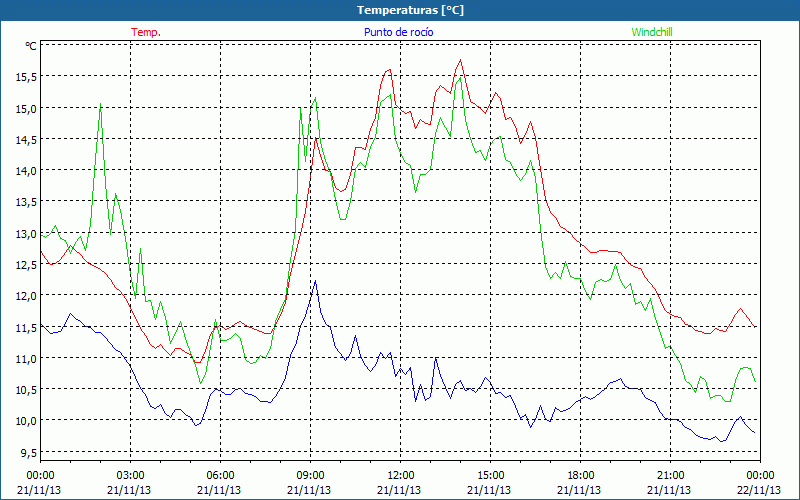Screen dimensions: 800x500
Task: Click the 14,5 y-axis value
Action: 26,139
